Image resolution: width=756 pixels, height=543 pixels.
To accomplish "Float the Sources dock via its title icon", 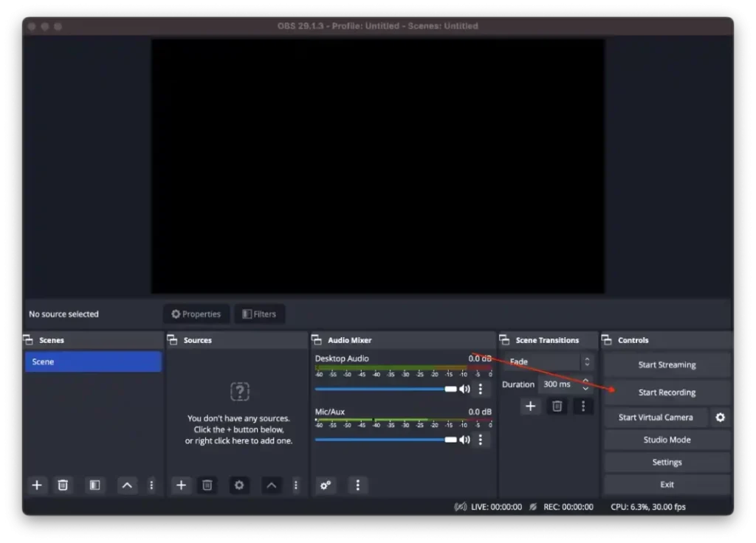I will 172,339.
